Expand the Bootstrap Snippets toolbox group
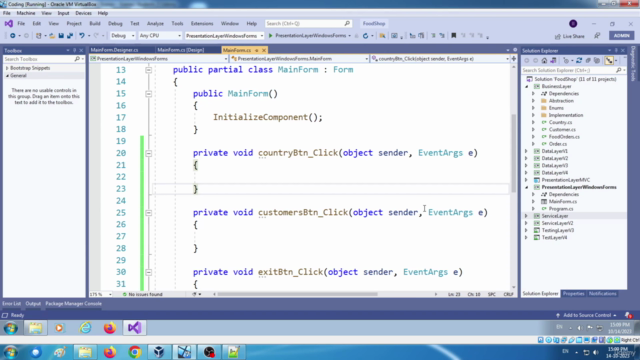Image resolution: width=640 pixels, height=360 pixels. [7, 68]
